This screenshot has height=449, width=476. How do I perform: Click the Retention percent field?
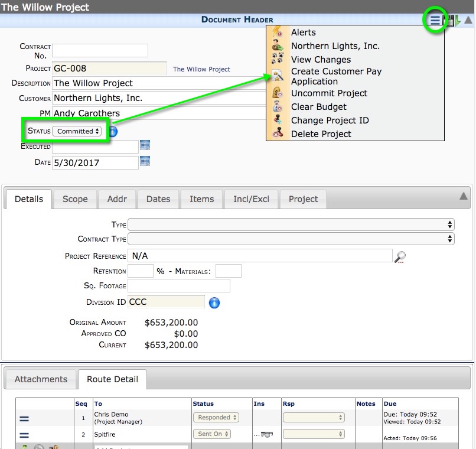click(141, 271)
